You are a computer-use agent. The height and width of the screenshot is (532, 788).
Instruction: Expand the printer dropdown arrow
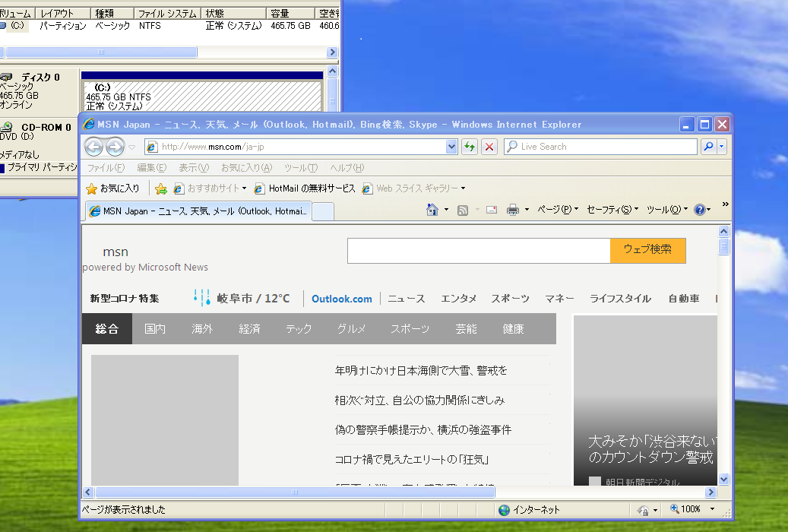tap(527, 210)
